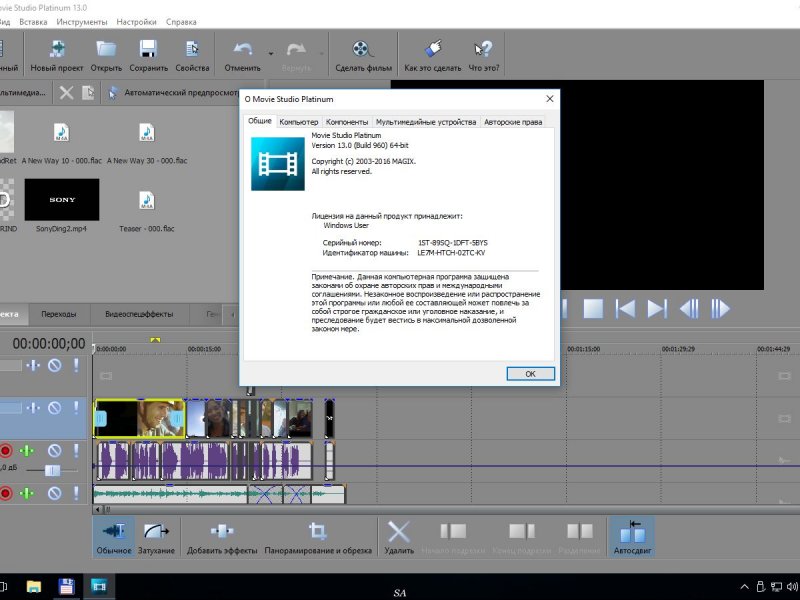Solo the purple-waveform audio track
Screen dimensions: 800x600
point(76,451)
